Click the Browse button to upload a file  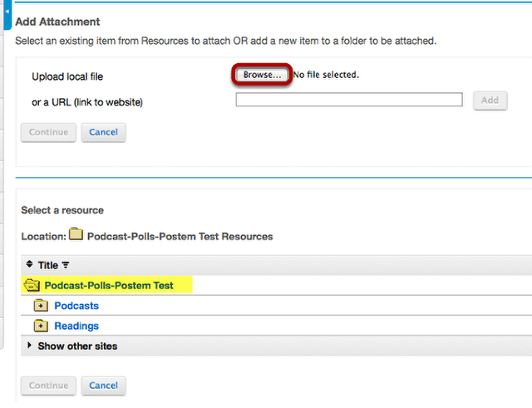(262, 75)
